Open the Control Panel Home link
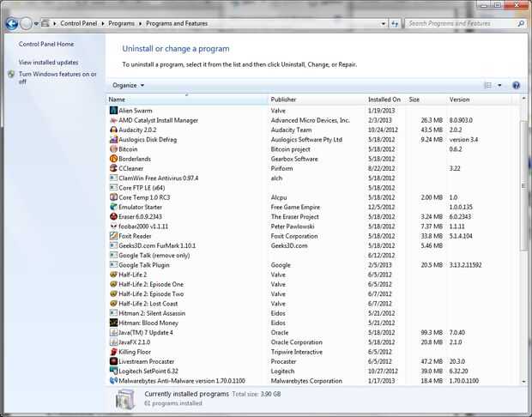Screen dimensions: 532x417 pos(46,44)
